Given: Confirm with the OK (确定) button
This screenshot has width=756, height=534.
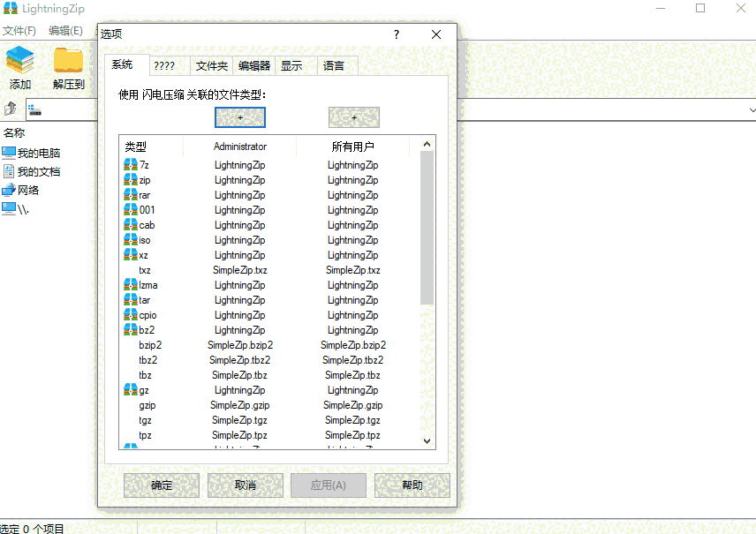Looking at the screenshot, I should (x=162, y=485).
